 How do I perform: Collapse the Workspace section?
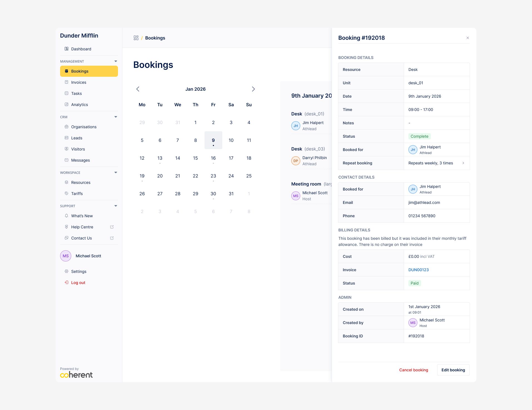(116, 172)
